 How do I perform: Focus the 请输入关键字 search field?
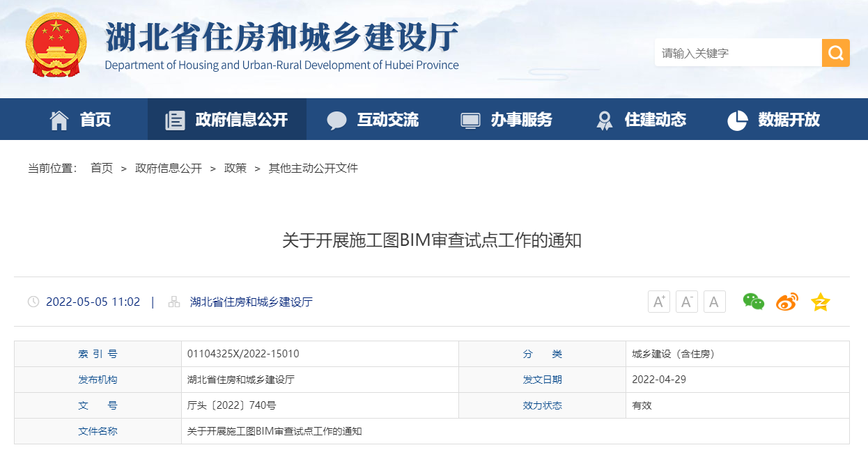point(738,53)
